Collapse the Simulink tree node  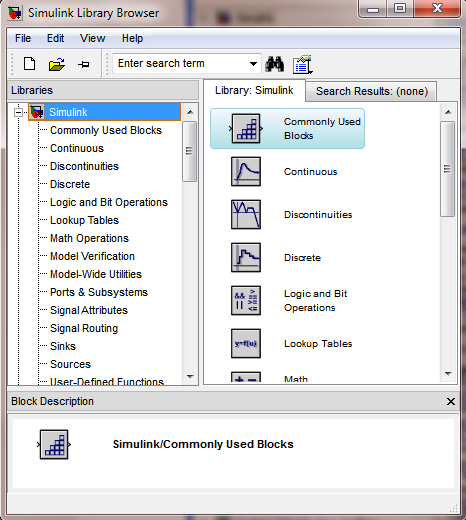click(19, 112)
